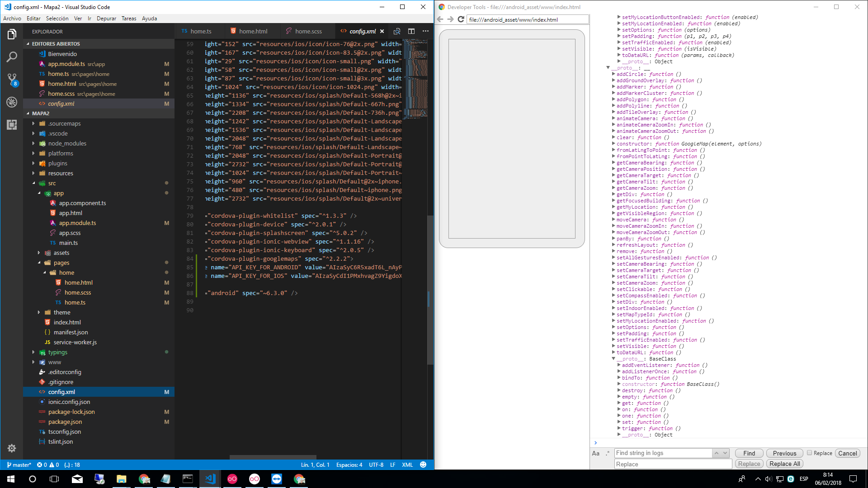Toggle regex (.*) search in the find bar
868x488 pixels.
pos(607,453)
